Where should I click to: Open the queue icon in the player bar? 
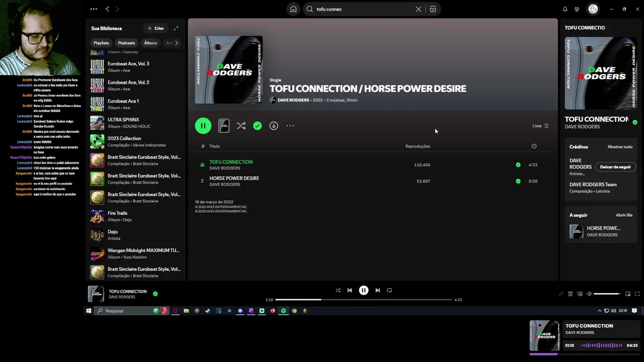tap(570, 294)
